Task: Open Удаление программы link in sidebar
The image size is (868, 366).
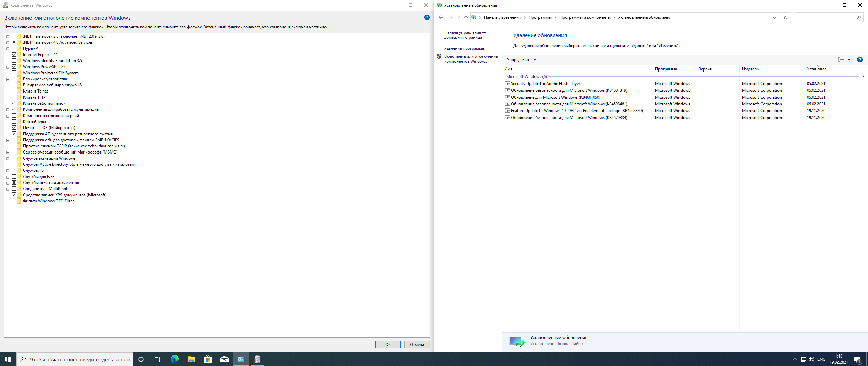Action: click(464, 48)
